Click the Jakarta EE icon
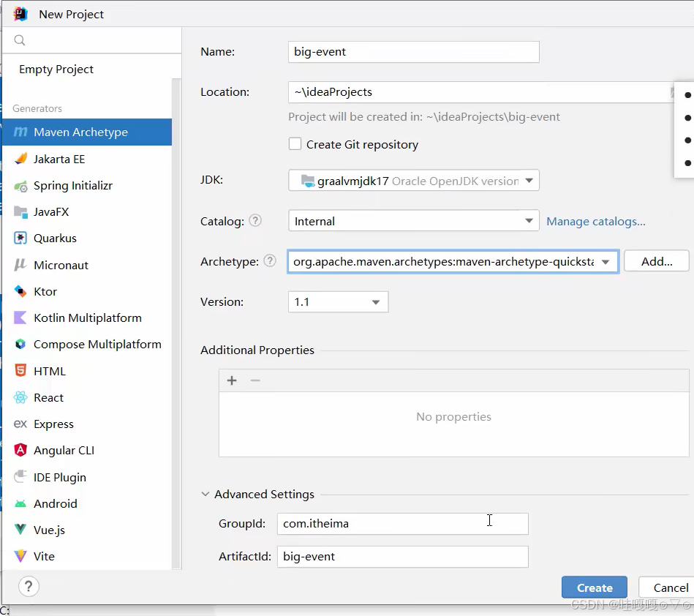The width and height of the screenshot is (694, 616). (x=20, y=159)
